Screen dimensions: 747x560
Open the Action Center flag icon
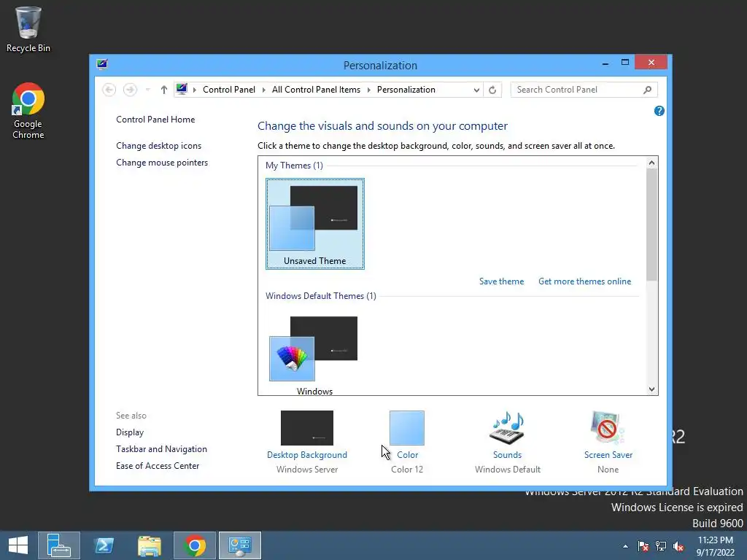click(643, 545)
